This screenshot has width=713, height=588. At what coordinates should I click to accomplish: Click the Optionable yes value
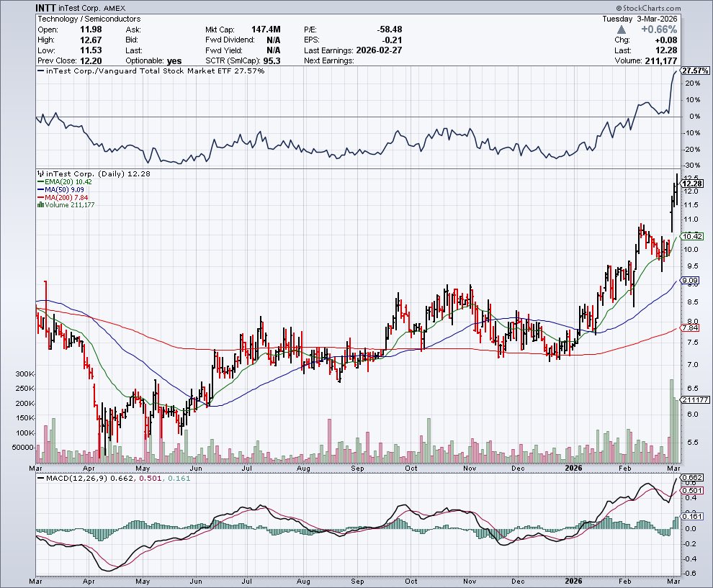[174, 61]
